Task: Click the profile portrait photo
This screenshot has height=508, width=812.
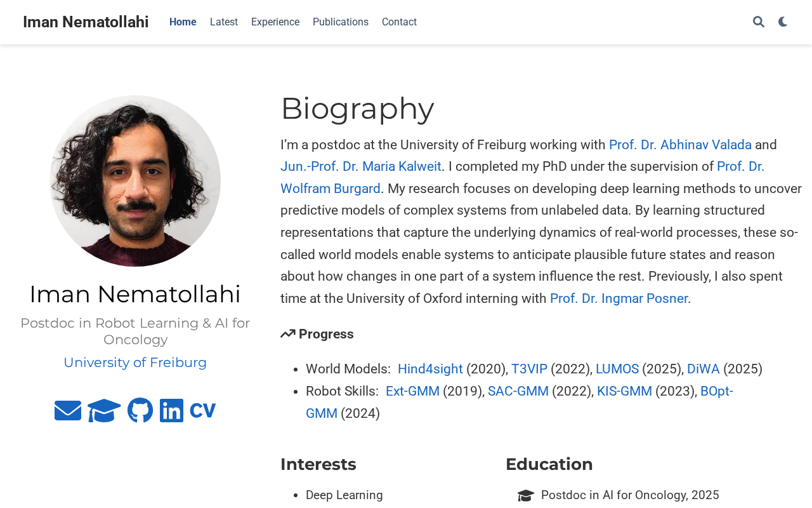Action: click(x=135, y=181)
